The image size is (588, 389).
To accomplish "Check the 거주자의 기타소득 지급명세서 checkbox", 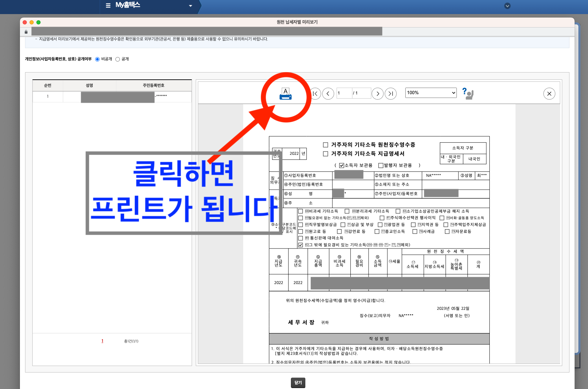I will (326, 154).
